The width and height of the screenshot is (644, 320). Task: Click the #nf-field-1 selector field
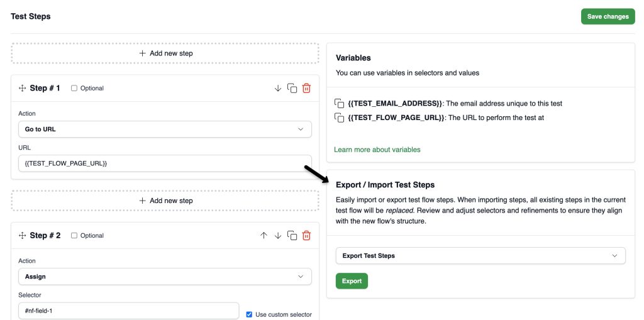(128, 311)
